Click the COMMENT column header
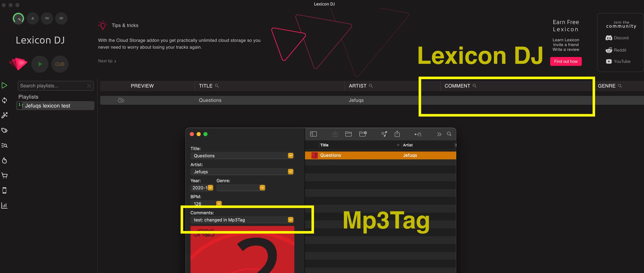This screenshot has width=644, height=273. click(457, 86)
